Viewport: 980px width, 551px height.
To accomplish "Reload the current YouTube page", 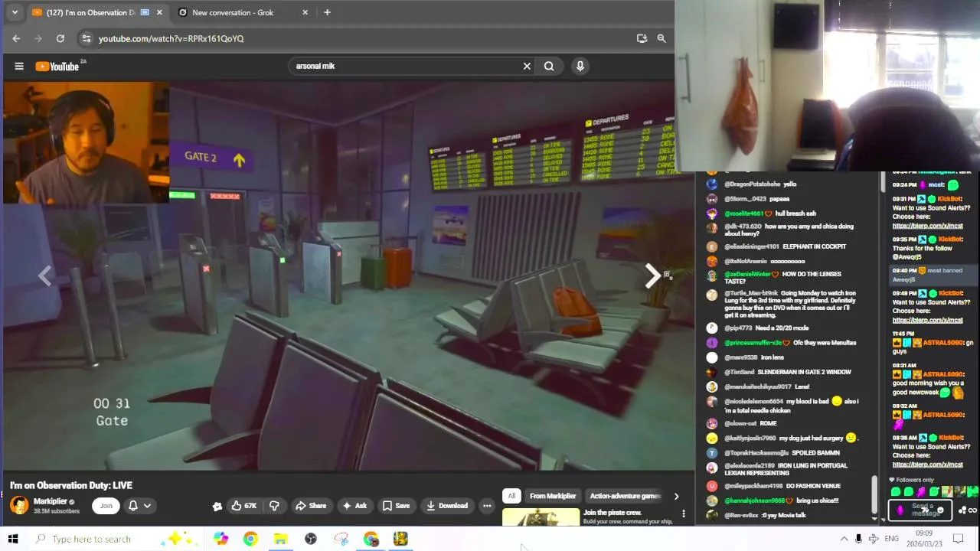I will pyautogui.click(x=60, y=38).
